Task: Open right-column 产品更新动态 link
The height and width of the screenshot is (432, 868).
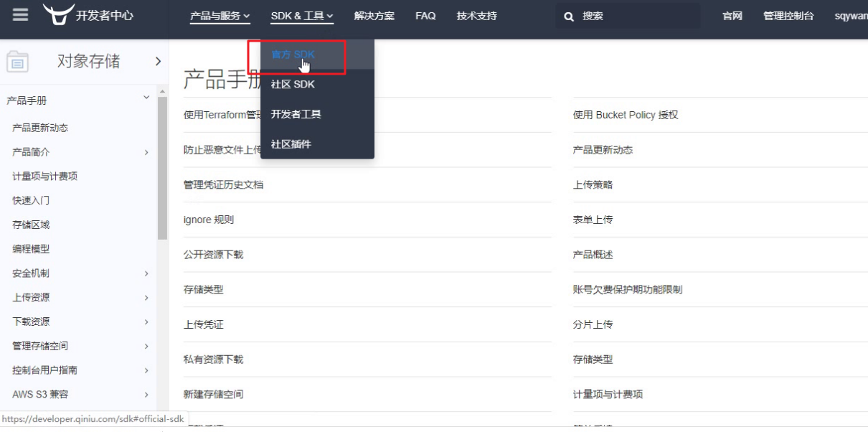Action: click(x=603, y=150)
